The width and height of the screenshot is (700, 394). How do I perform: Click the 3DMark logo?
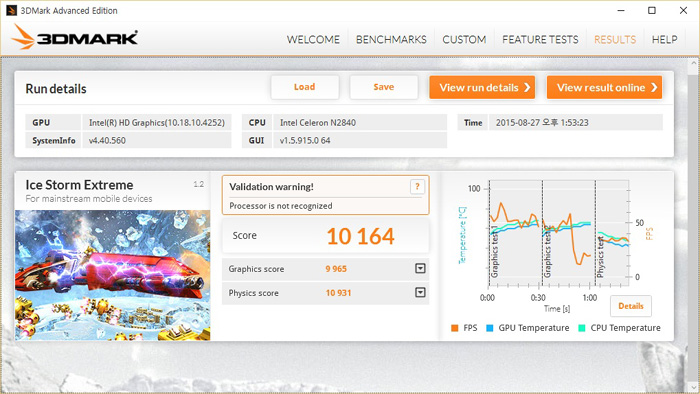pos(75,37)
